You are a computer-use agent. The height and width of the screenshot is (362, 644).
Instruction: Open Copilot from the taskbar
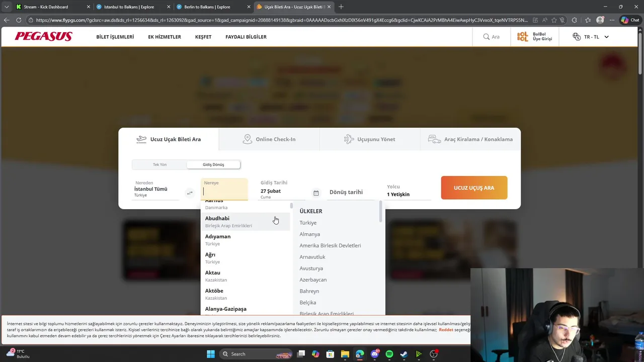pos(315,354)
